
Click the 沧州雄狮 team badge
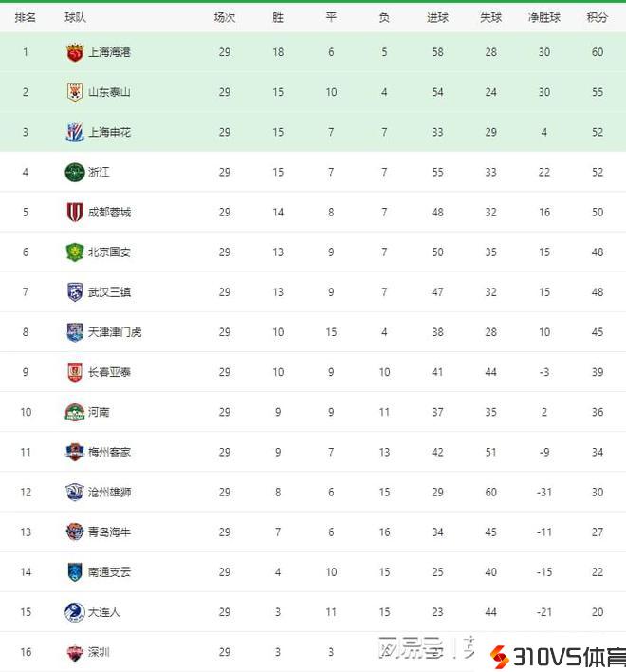point(75,492)
